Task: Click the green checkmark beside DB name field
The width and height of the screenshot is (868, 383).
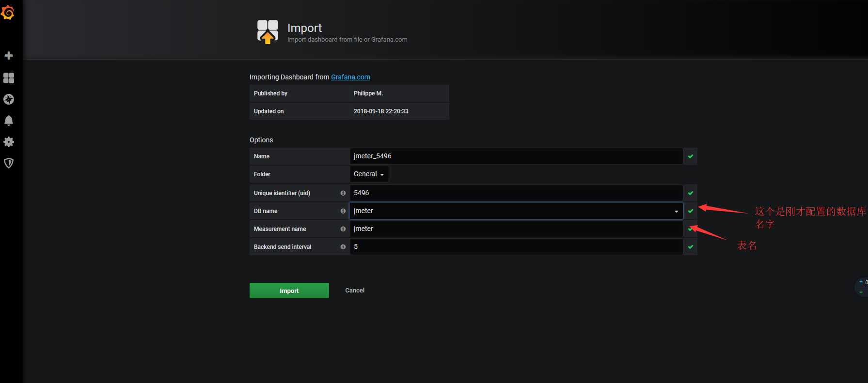Action: pyautogui.click(x=691, y=211)
